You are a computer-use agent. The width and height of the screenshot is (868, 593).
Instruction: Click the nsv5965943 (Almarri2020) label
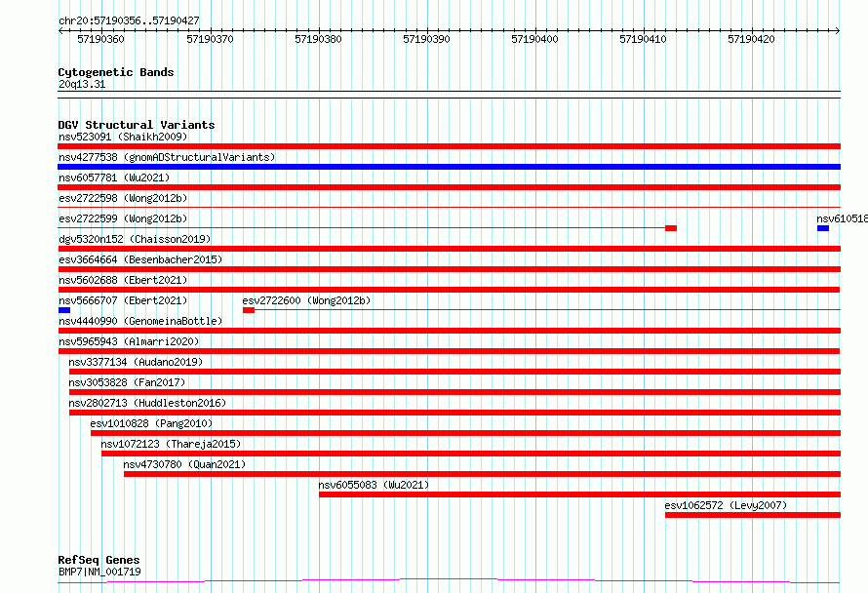[x=129, y=341]
